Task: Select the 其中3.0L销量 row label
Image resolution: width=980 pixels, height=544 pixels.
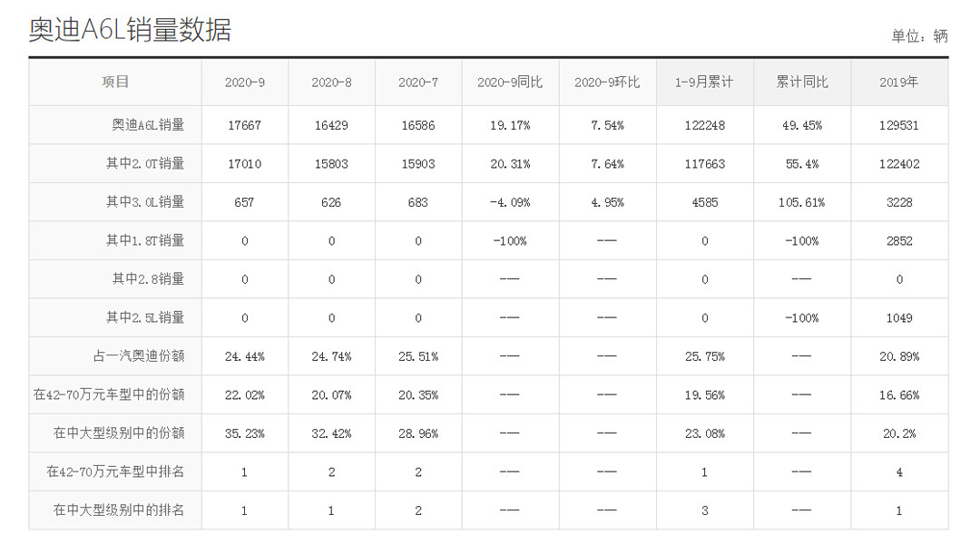Action: pyautogui.click(x=144, y=202)
